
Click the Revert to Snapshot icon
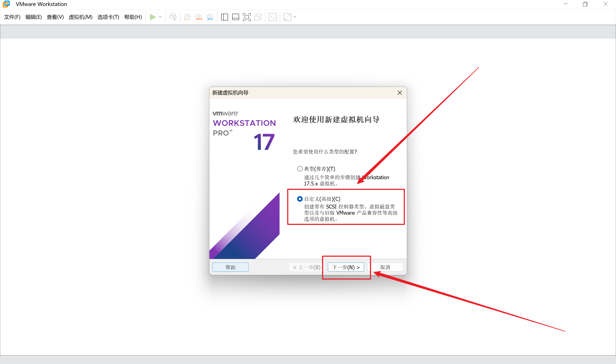[x=199, y=17]
